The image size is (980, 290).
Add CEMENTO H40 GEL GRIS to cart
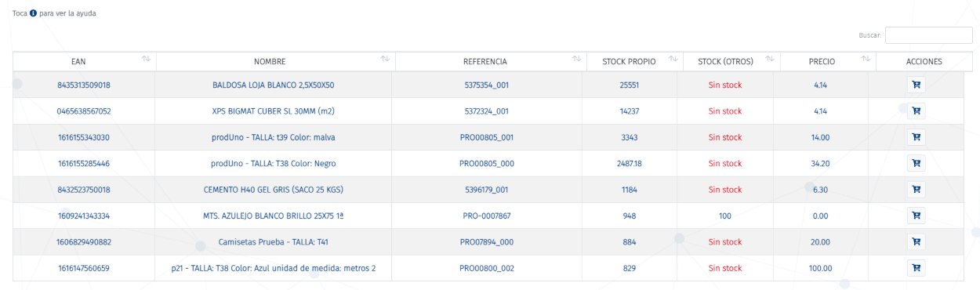pos(915,189)
